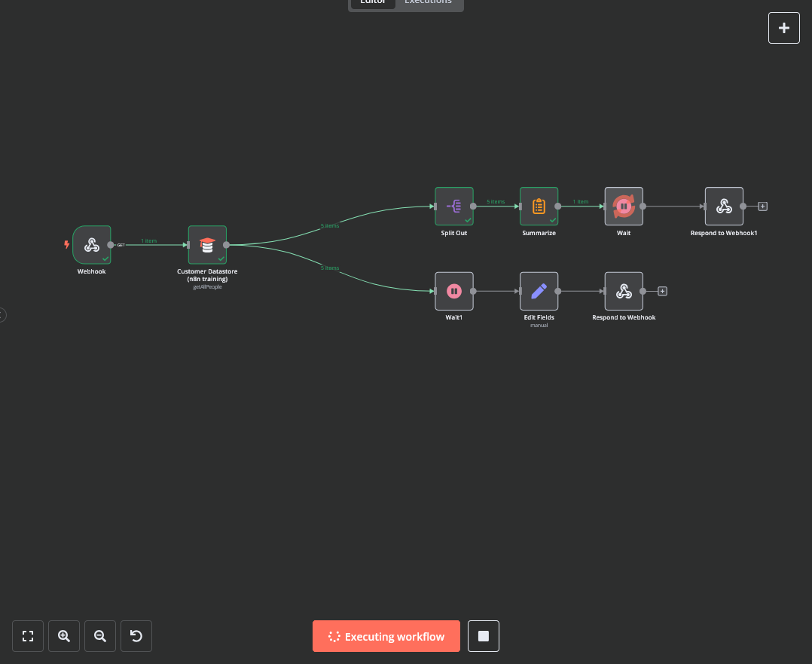Add a node with the top-right plus button
Screen dimensions: 812x664
click(x=783, y=28)
